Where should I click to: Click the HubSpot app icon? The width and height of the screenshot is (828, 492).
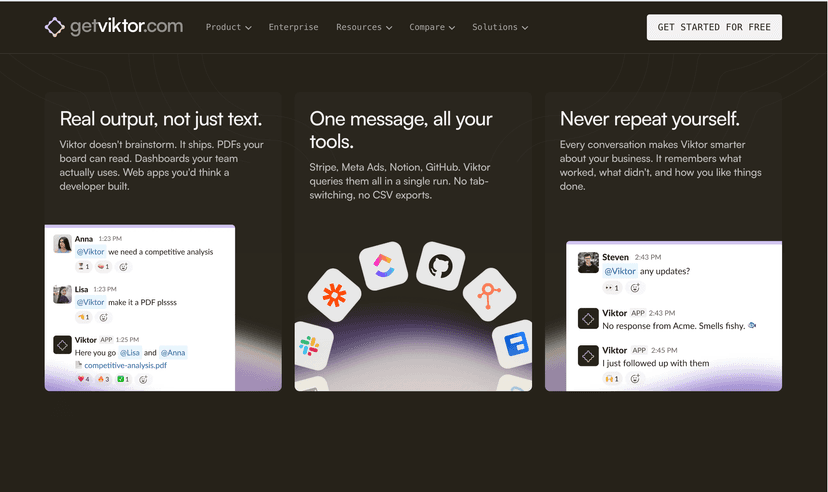pos(489,295)
